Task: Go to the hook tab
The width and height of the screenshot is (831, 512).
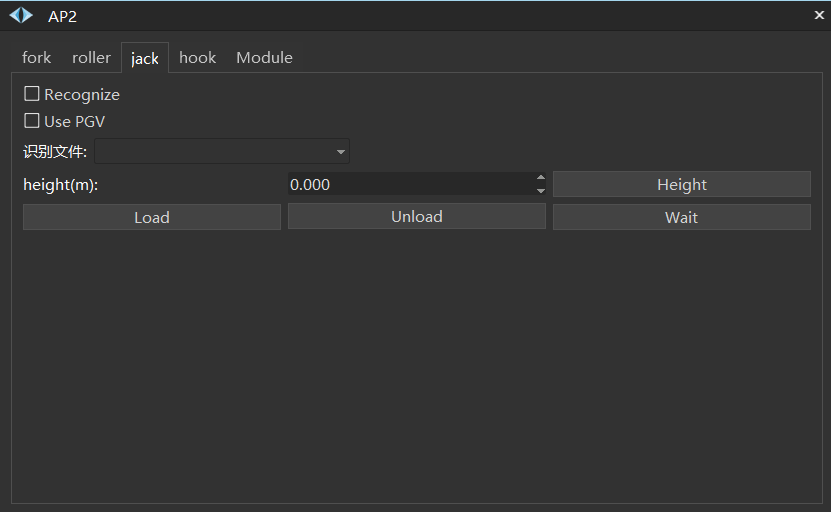Action: 197,58
